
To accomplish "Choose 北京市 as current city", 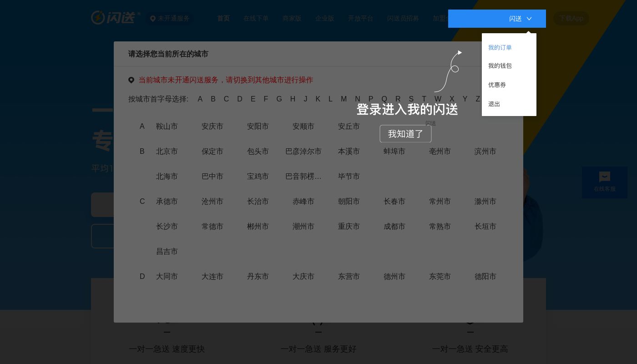I will tap(167, 152).
